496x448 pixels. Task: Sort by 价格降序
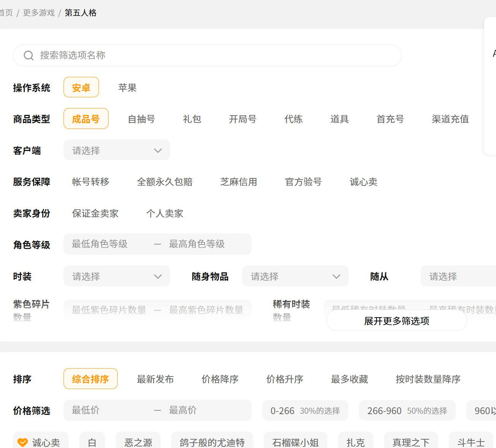point(220,379)
